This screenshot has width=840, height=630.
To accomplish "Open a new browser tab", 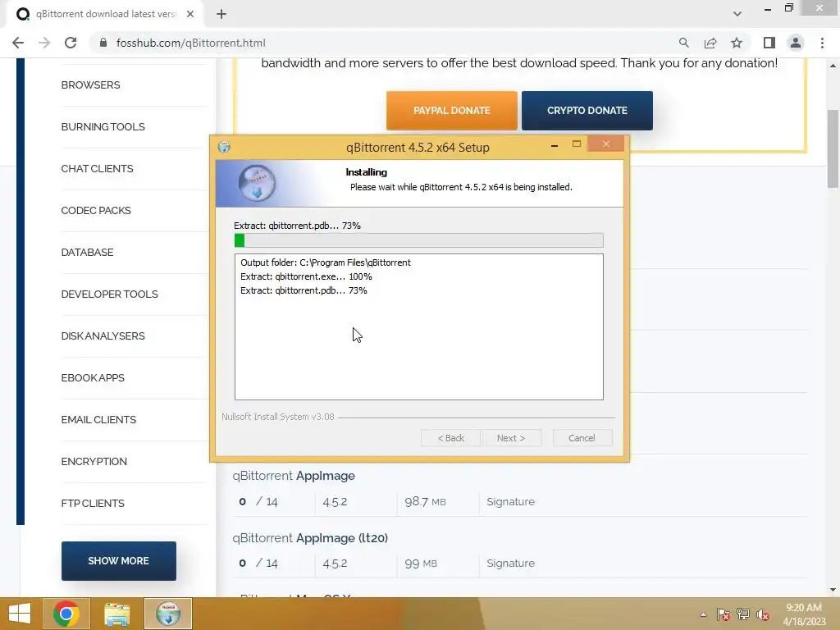I will coord(221,14).
